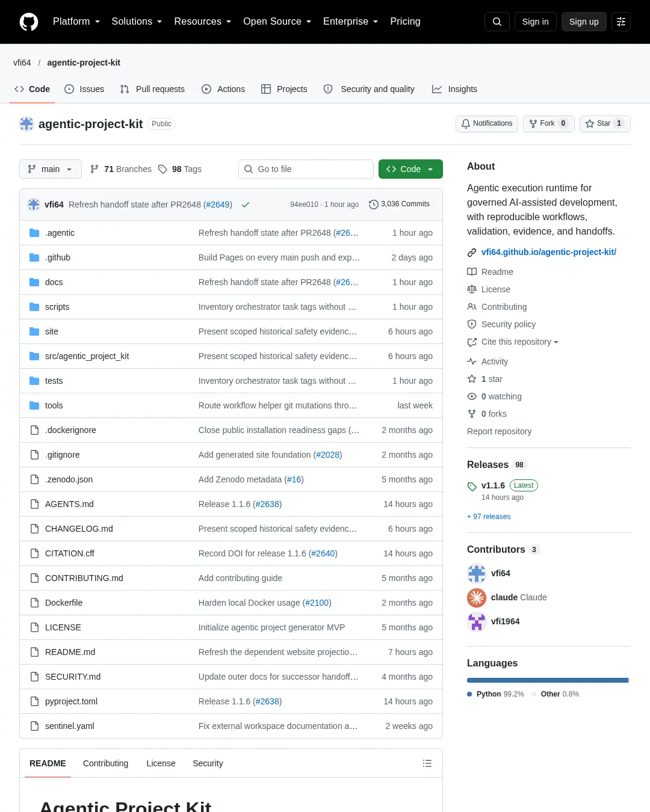
Task: Click the vfi64.github.io link icon in About
Action: point(472,253)
